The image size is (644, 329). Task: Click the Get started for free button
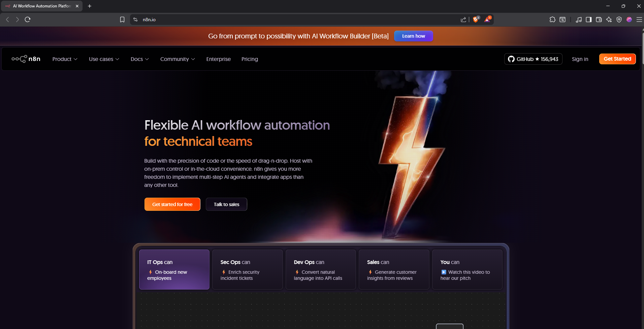(x=172, y=204)
